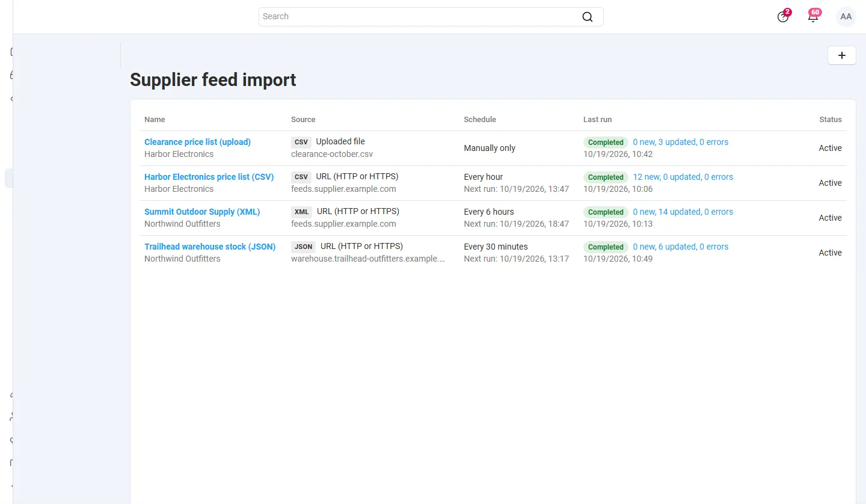Click the Schedule column header
This screenshot has height=504, width=866.
point(480,120)
